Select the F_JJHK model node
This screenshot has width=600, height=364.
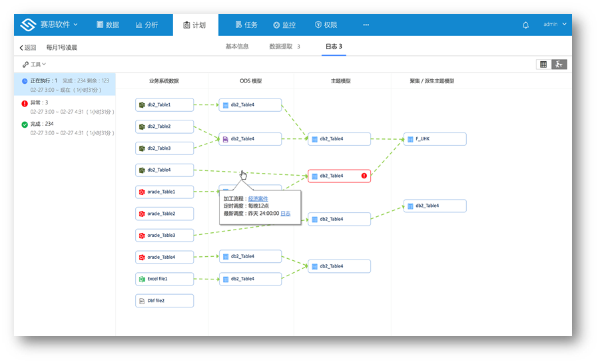(435, 139)
